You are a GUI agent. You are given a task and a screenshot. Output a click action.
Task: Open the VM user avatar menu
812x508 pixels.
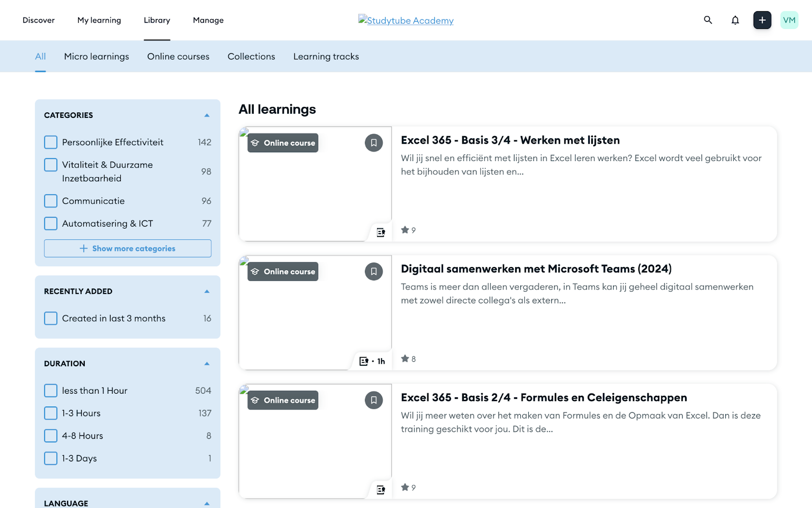pyautogui.click(x=789, y=20)
